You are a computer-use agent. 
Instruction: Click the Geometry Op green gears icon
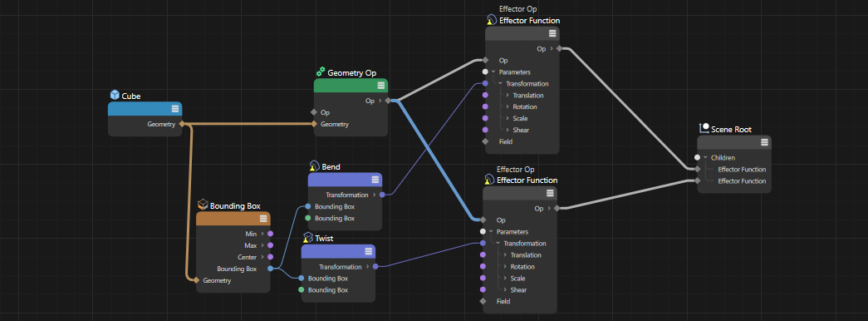(x=321, y=72)
